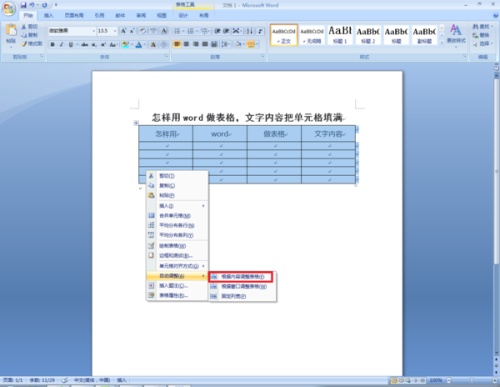This screenshot has height=387, width=500.
Task: Toggle Bold formatting
Action: click(x=52, y=44)
